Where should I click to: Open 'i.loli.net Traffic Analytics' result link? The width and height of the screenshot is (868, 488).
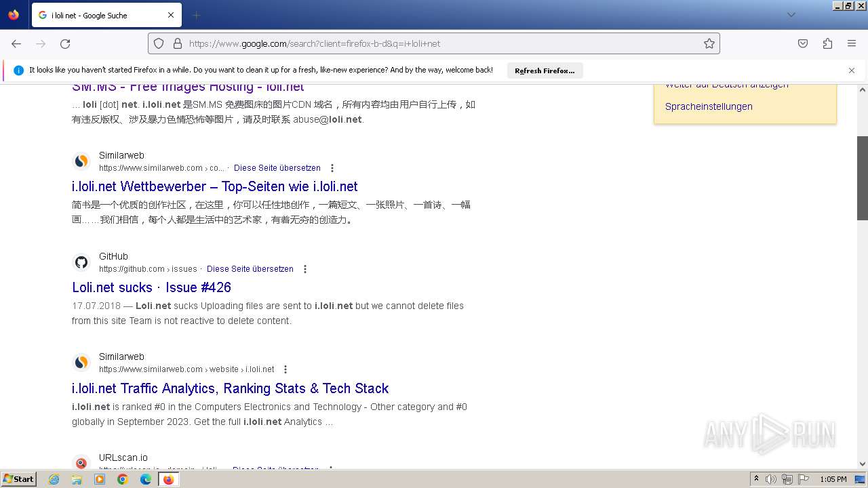[231, 388]
